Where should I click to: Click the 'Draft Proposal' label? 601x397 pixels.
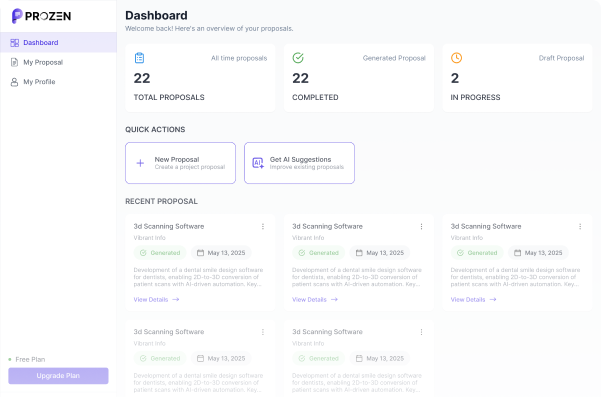[x=562, y=58]
